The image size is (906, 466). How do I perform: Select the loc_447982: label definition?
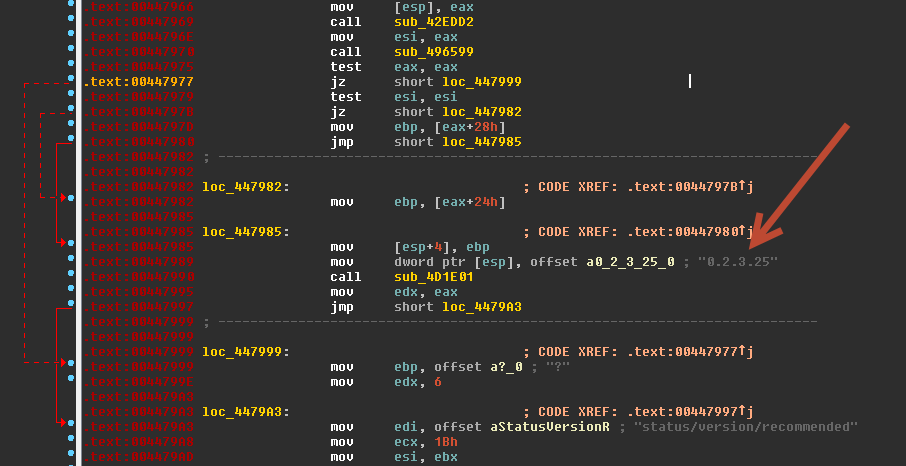(246, 187)
